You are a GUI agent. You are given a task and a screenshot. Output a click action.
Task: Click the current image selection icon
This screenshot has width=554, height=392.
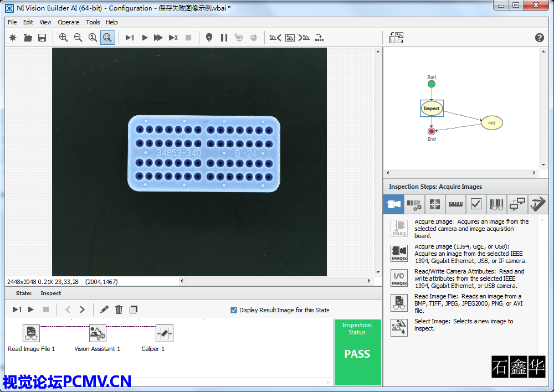(x=290, y=38)
